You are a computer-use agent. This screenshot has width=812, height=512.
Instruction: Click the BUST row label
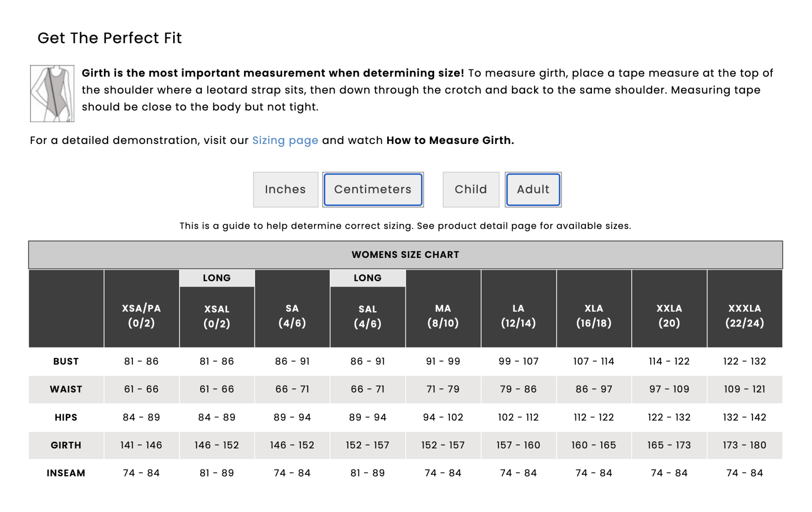tap(66, 362)
